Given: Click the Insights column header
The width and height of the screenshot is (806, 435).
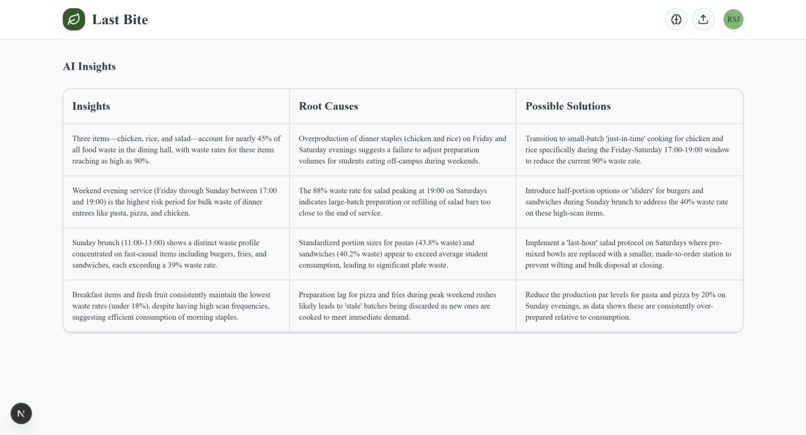Looking at the screenshot, I should point(91,106).
